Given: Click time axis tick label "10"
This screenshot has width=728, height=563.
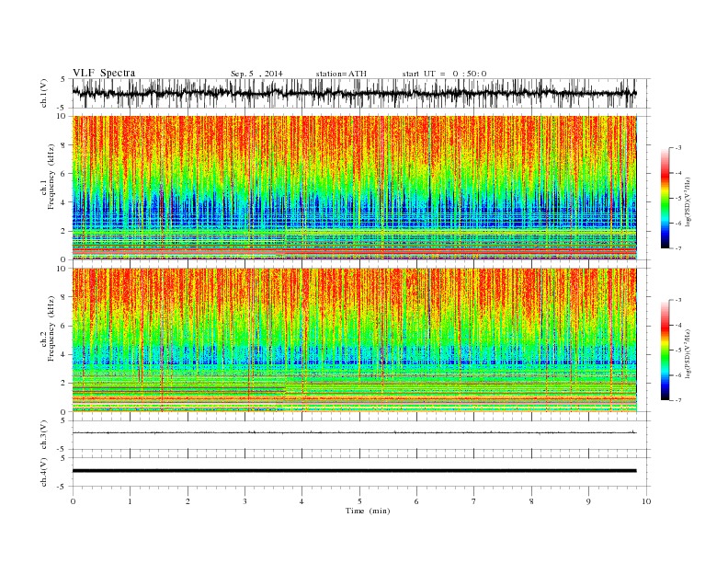Looking at the screenshot, I should 646,501.
